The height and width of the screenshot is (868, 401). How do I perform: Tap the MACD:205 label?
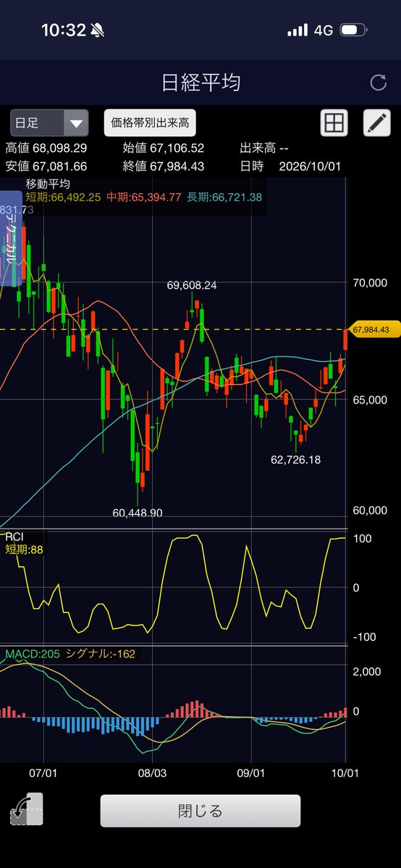(x=31, y=654)
